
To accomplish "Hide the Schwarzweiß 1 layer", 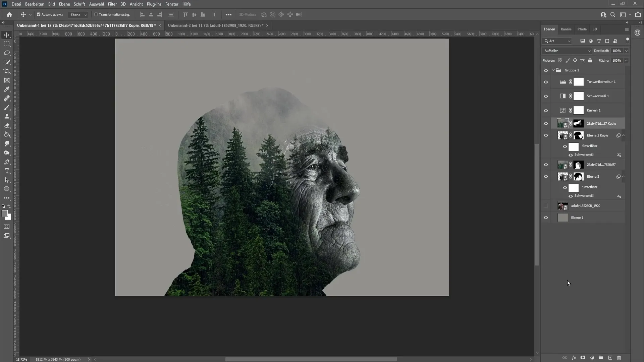I will pos(546,97).
